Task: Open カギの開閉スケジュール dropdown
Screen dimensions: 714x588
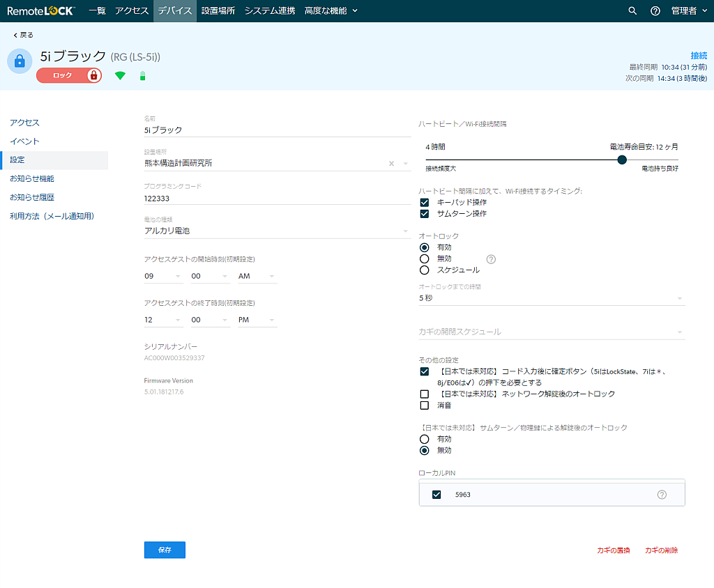Action: [552, 332]
